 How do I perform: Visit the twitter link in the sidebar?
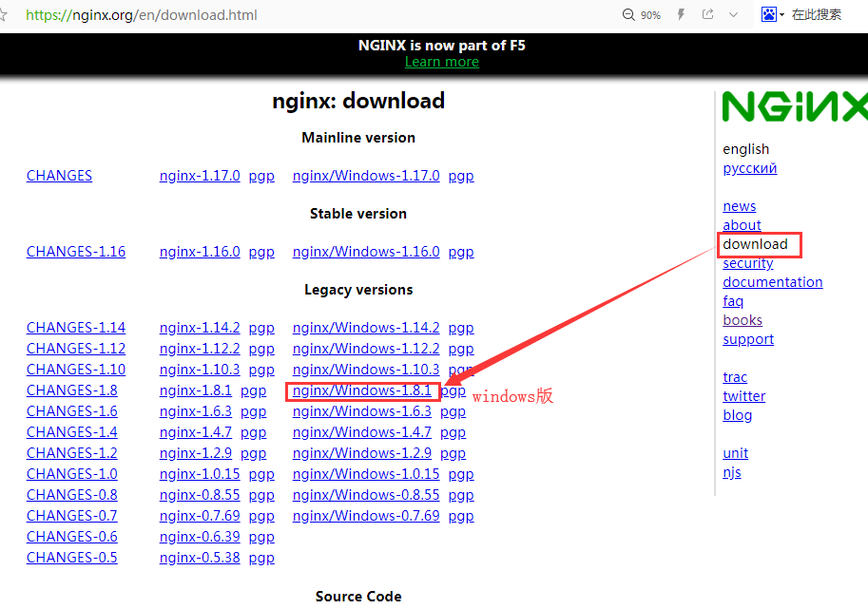coord(743,395)
